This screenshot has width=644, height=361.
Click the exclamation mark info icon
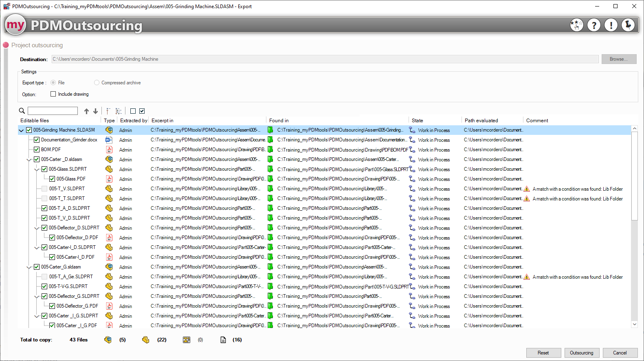click(x=611, y=25)
